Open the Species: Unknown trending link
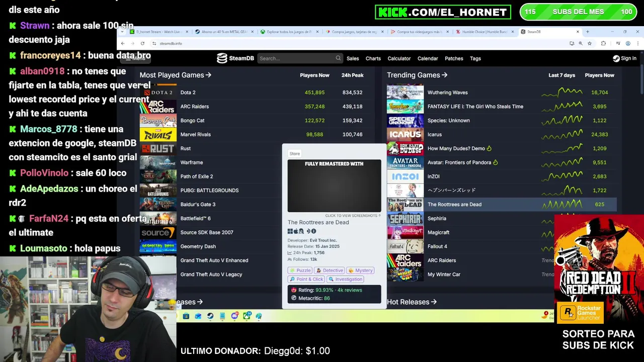 coord(448,121)
